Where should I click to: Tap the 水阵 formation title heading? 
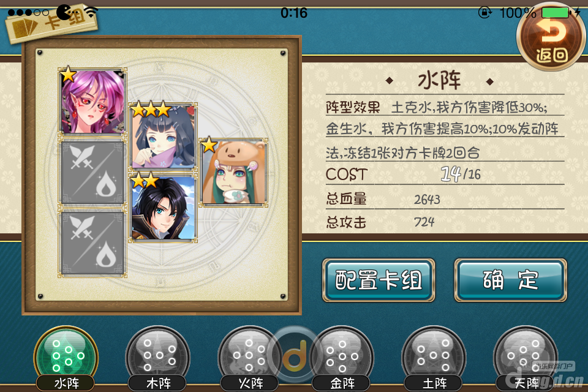point(439,80)
